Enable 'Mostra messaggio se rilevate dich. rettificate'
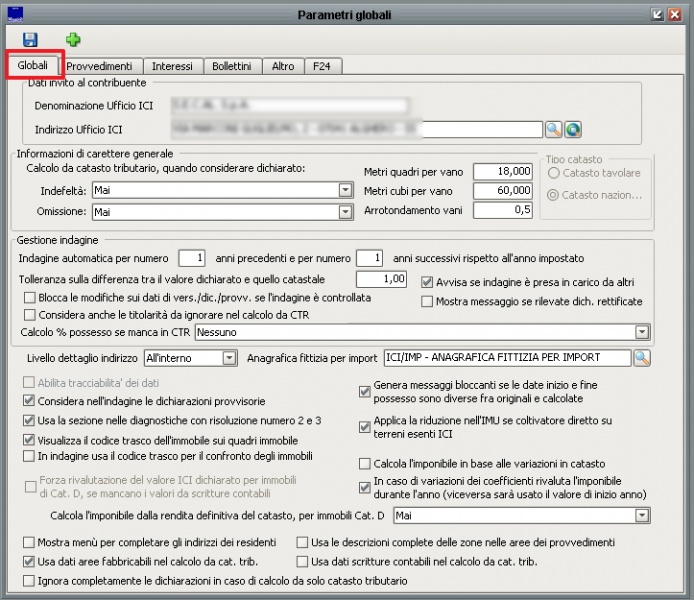 tap(428, 301)
